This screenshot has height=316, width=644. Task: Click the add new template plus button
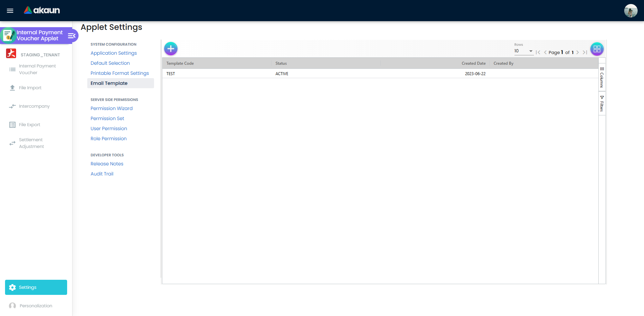(x=170, y=48)
